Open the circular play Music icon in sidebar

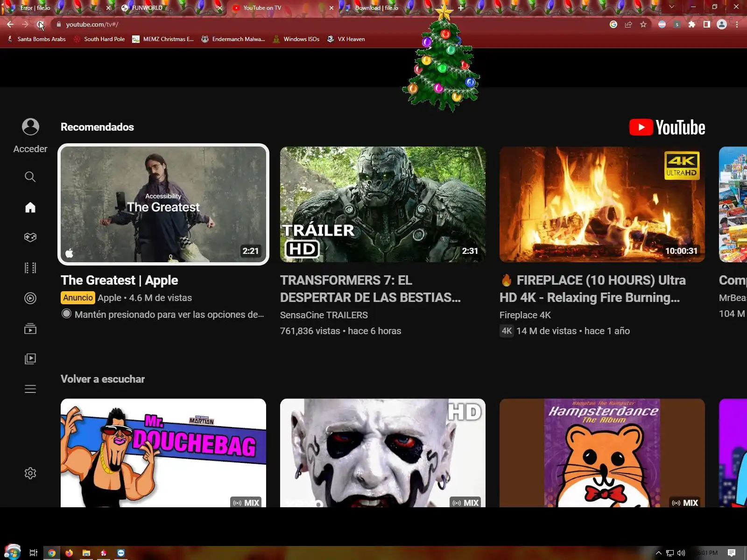30,298
